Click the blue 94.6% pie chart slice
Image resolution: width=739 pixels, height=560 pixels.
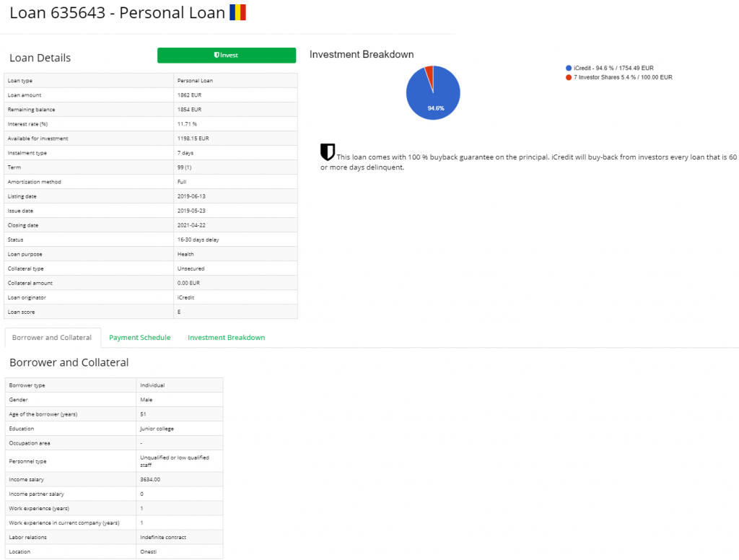pyautogui.click(x=434, y=97)
